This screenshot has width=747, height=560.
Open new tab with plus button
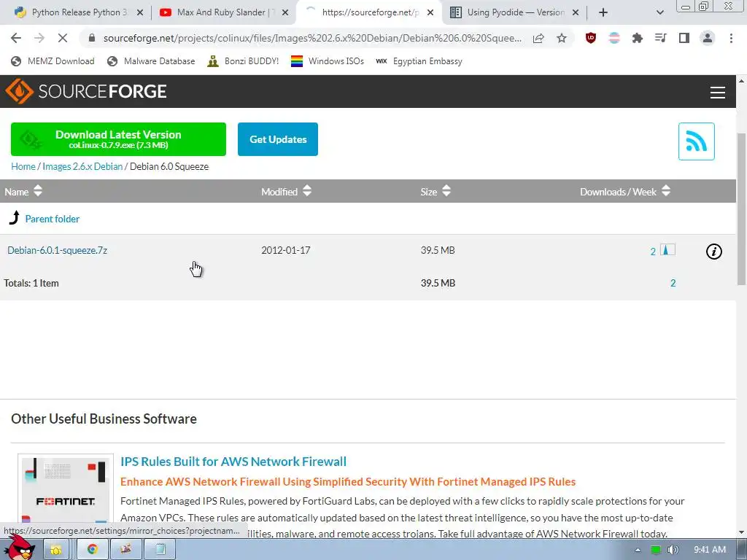pos(603,12)
